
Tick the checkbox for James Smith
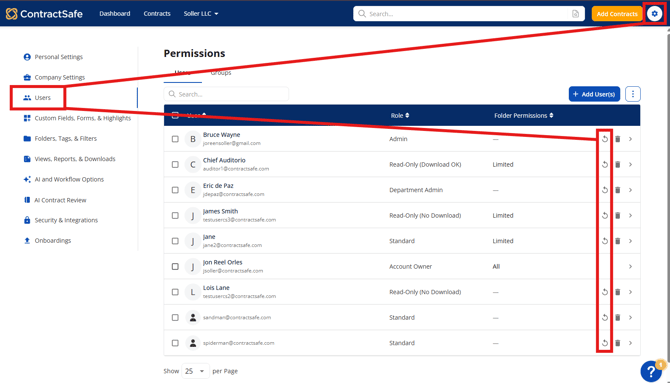175,215
